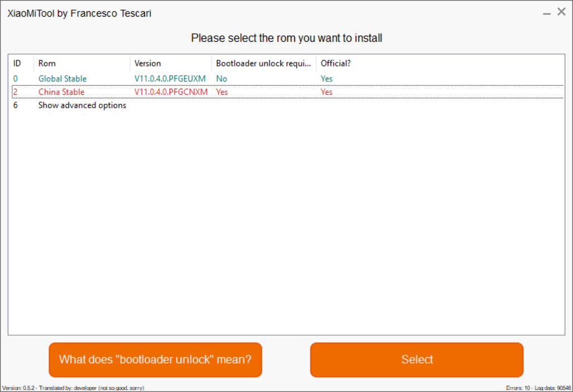
Task: Click version V11.0.4.0.PFGEUXM cell
Action: tap(170, 79)
